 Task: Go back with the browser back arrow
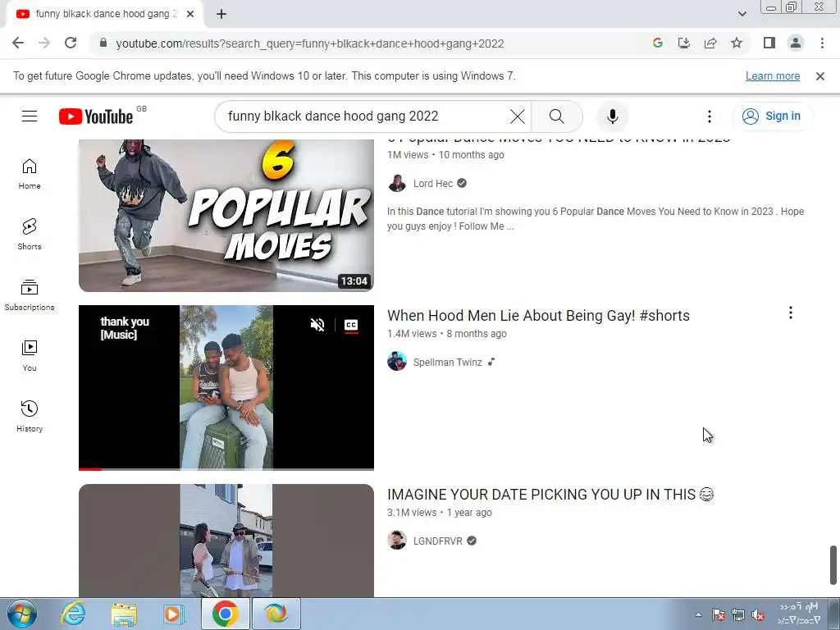(18, 43)
